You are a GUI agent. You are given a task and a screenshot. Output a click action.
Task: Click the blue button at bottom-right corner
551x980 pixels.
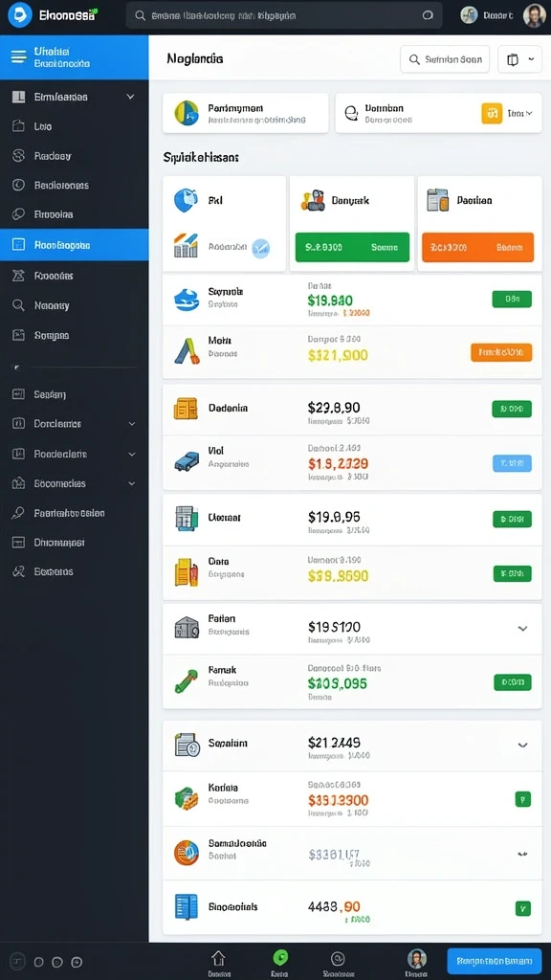coord(495,961)
